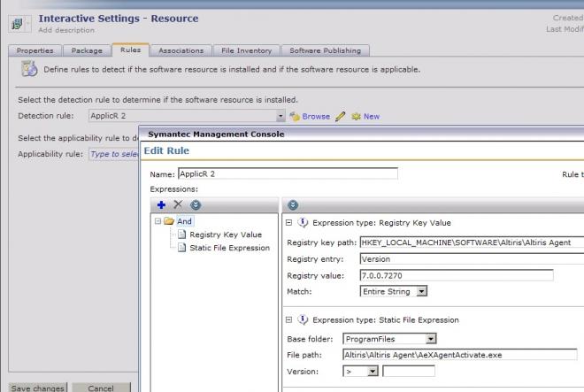Click the And folder icon in expression tree

coord(169,221)
